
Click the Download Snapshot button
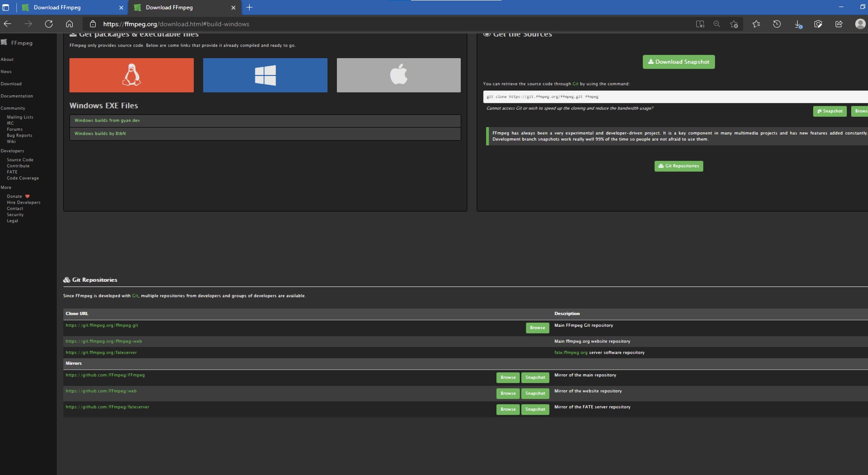click(678, 62)
